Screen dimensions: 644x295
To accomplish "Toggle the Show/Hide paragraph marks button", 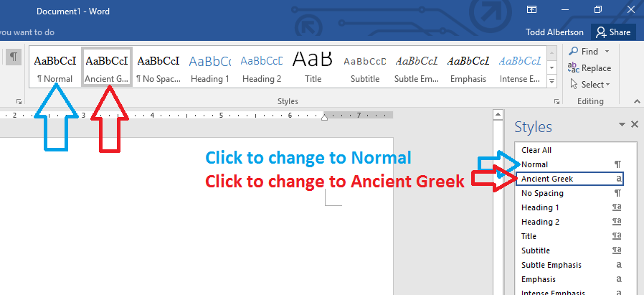I will [14, 57].
